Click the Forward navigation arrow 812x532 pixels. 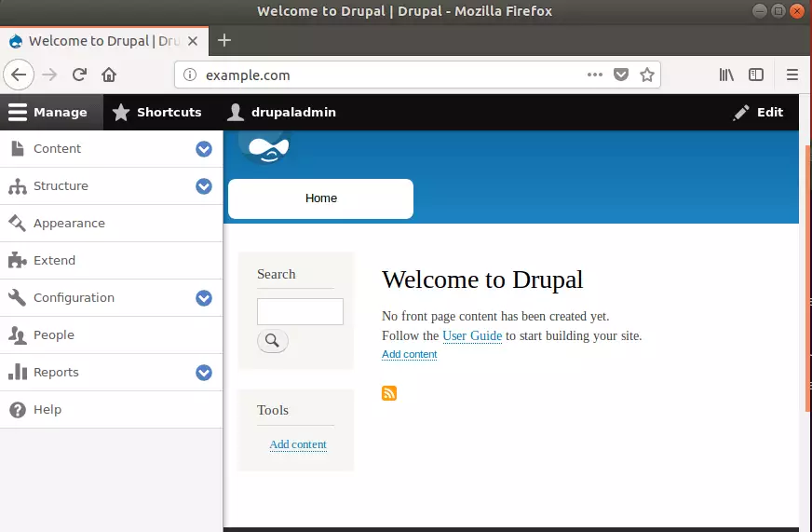tap(49, 75)
